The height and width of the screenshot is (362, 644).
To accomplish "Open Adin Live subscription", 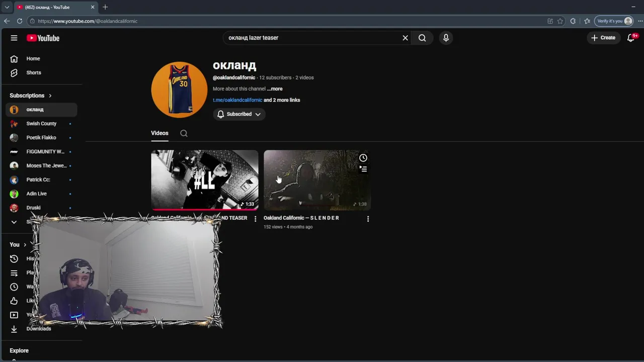I will (x=42, y=194).
